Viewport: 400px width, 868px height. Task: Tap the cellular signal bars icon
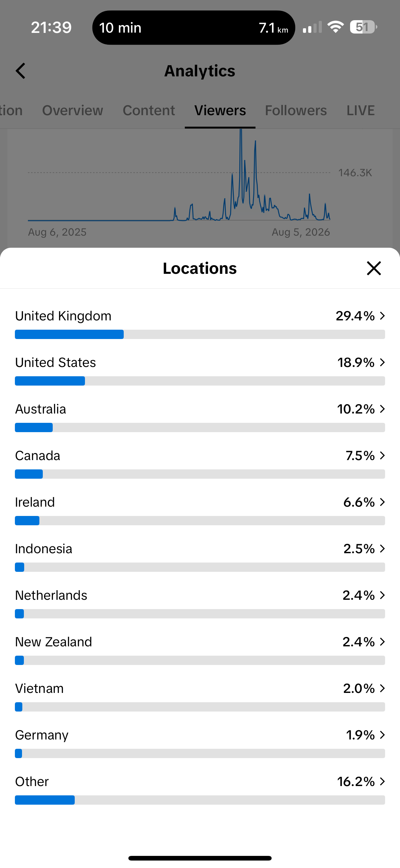pyautogui.click(x=312, y=27)
